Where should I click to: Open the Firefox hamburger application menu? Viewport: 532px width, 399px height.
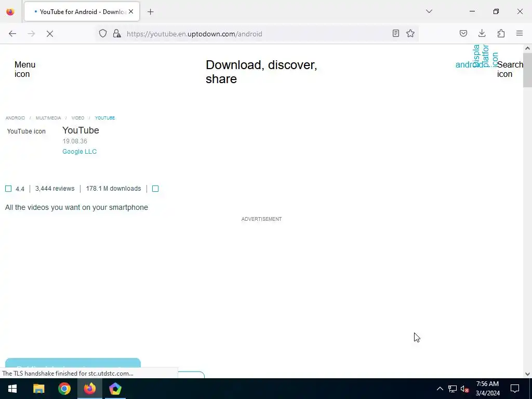(x=520, y=33)
